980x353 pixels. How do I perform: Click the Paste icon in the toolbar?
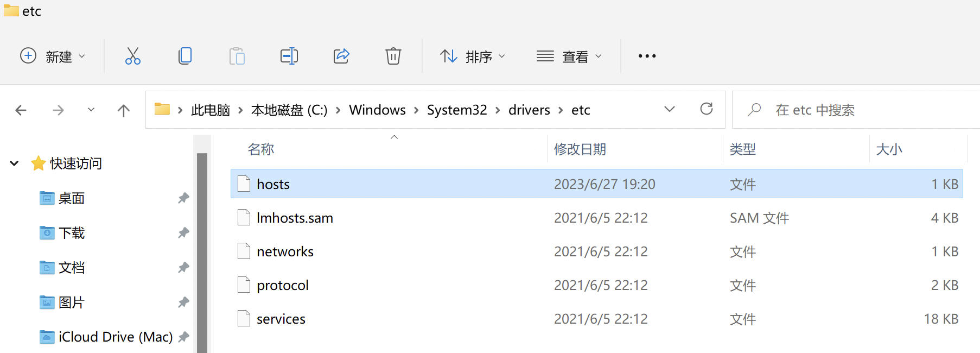[x=237, y=55]
